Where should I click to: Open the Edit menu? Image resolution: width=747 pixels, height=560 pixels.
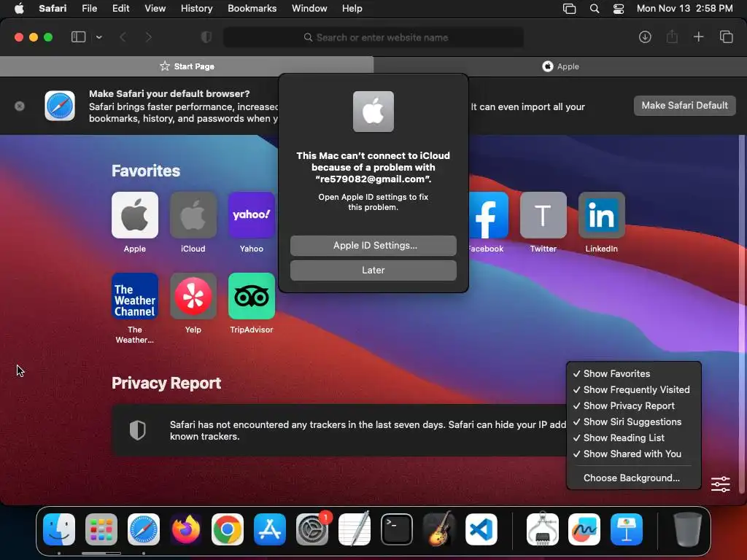[120, 8]
